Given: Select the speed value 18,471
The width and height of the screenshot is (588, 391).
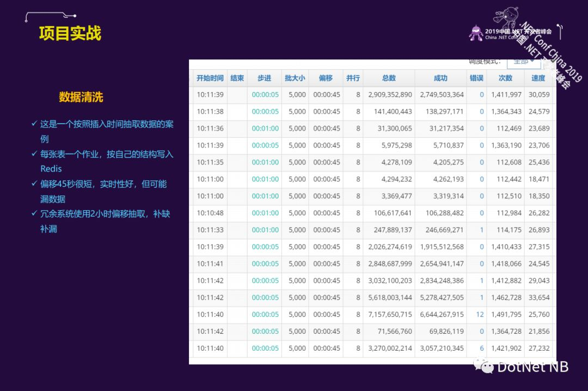Looking at the screenshot, I should (x=539, y=179).
